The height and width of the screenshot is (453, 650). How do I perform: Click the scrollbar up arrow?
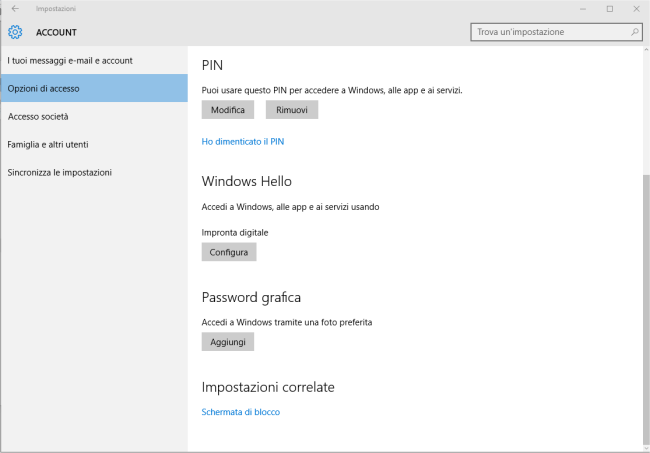coord(646,49)
